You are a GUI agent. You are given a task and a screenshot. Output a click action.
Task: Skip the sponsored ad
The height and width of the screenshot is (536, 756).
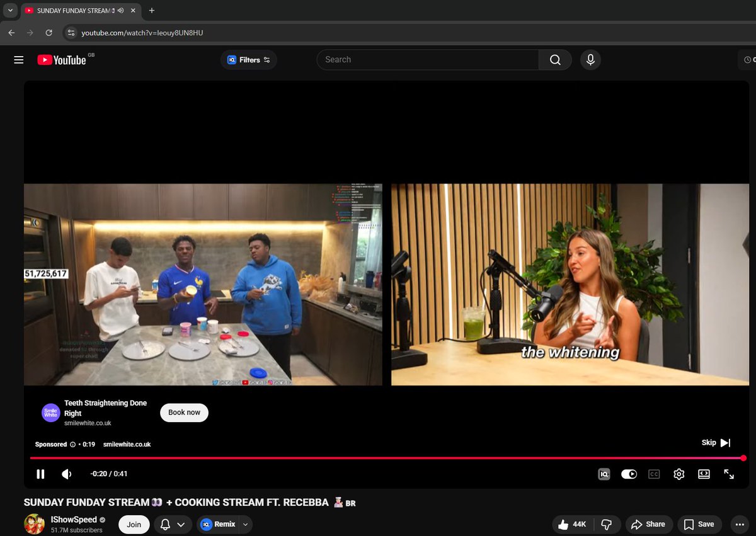pos(716,443)
